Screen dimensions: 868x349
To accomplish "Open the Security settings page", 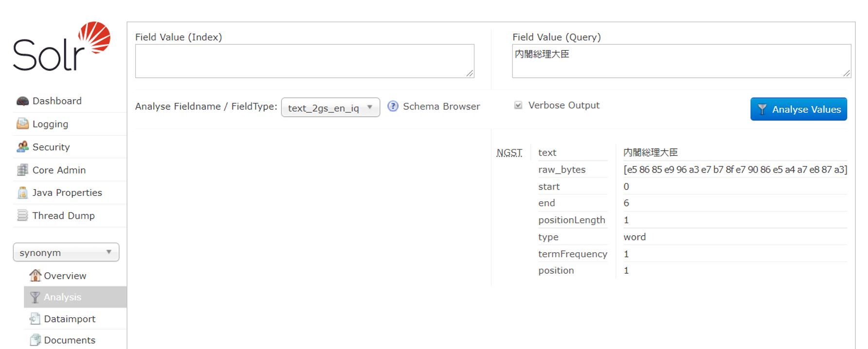I will coord(51,147).
